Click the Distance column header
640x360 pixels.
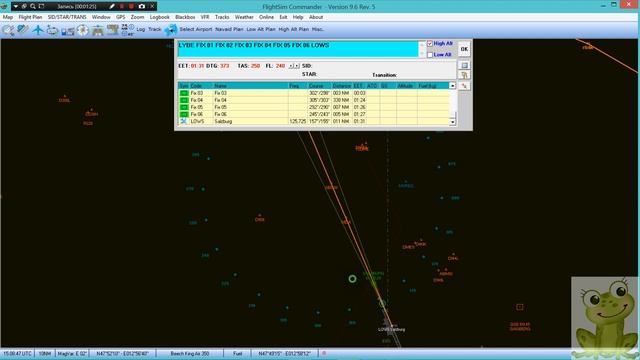pyautogui.click(x=342, y=86)
